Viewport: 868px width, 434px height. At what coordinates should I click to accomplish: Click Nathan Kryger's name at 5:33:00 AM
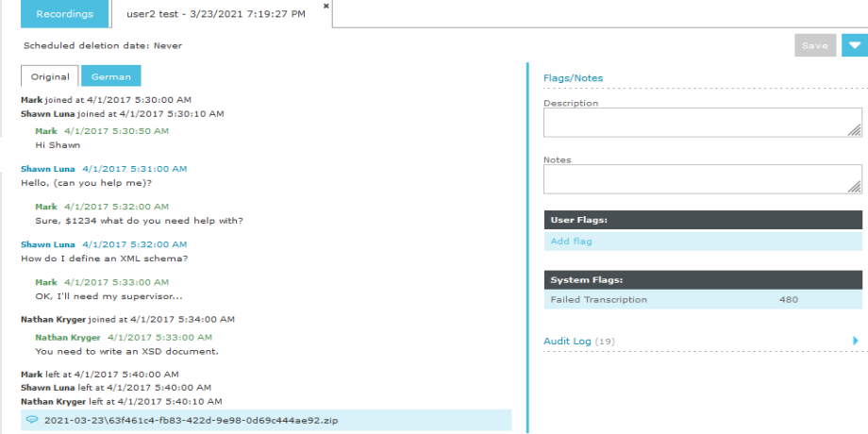coord(67,337)
